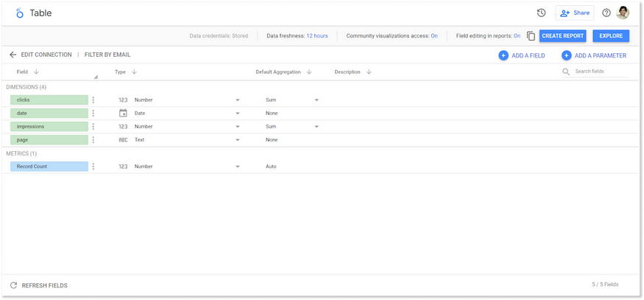
Task: Click the Add a Parameter button
Action: coord(594,55)
